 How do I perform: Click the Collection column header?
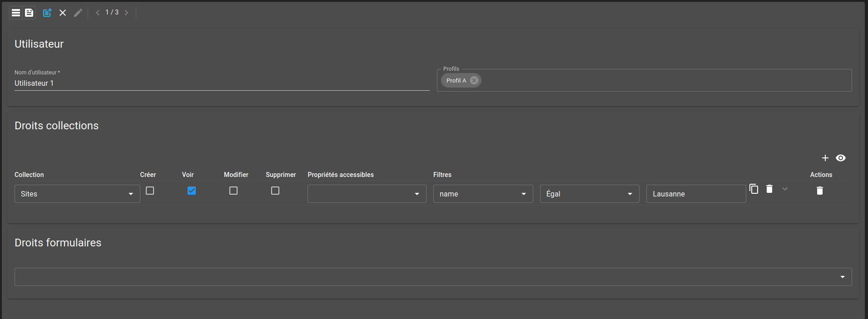[x=29, y=175]
